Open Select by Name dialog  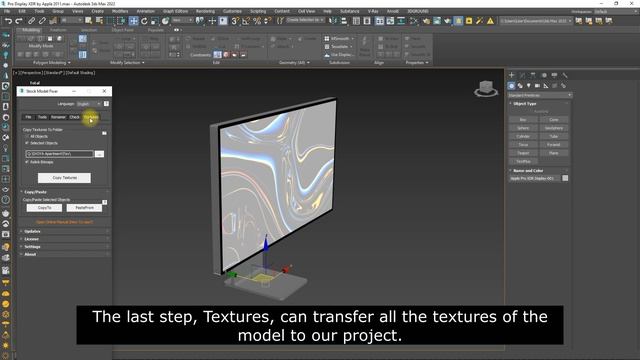click(99, 20)
